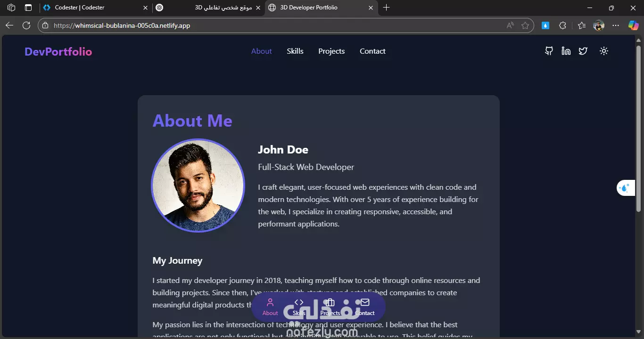The image size is (644, 339).
Task: Go to Contact in top navigation
Action: [x=372, y=51]
